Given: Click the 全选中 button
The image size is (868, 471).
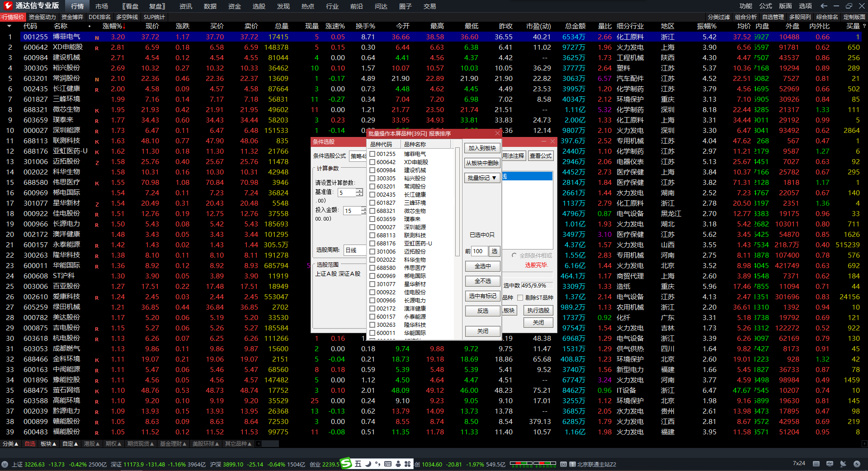Looking at the screenshot, I should pyautogui.click(x=482, y=266).
